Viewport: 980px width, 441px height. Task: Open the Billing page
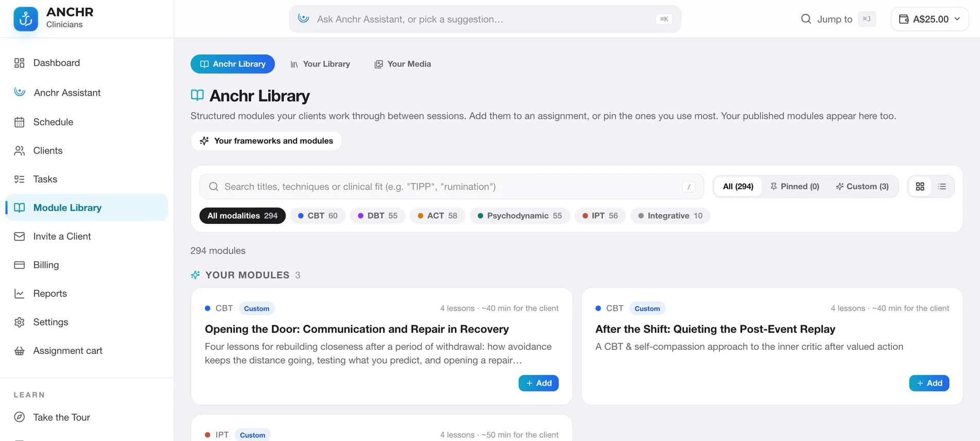click(86, 265)
